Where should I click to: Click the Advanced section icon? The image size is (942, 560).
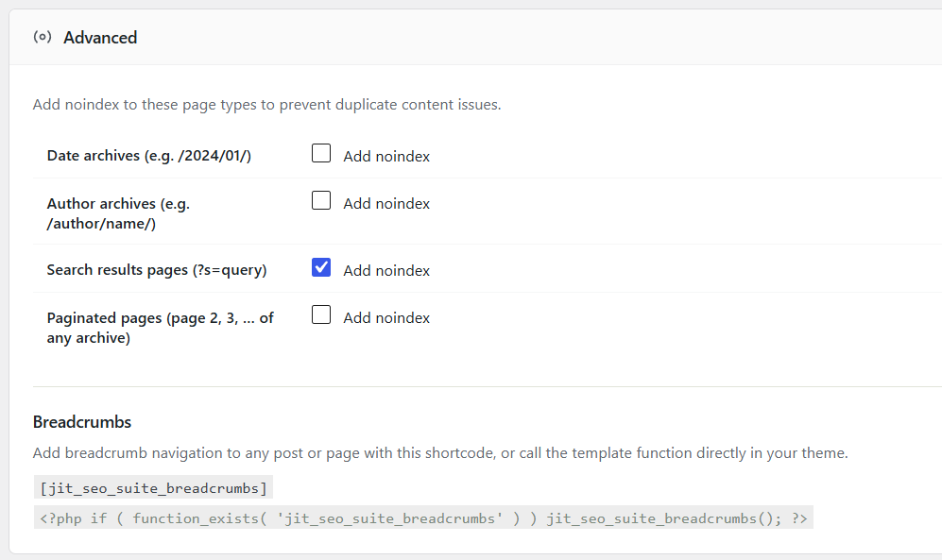(x=43, y=37)
